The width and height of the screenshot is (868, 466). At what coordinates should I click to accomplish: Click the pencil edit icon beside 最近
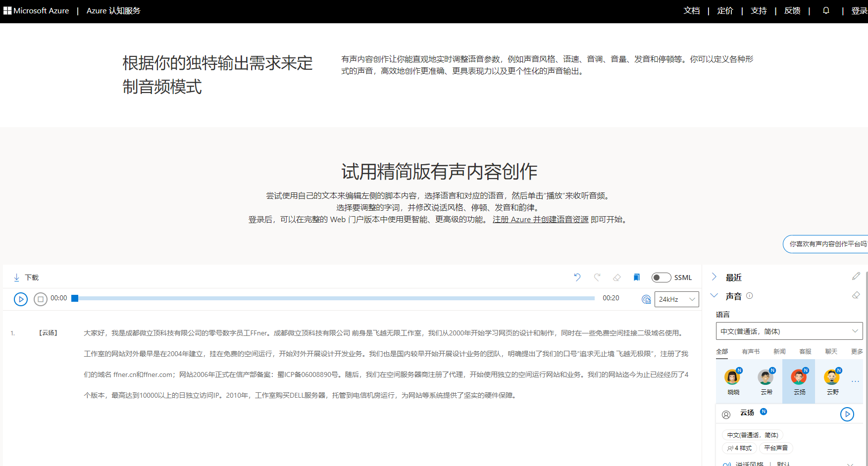856,276
